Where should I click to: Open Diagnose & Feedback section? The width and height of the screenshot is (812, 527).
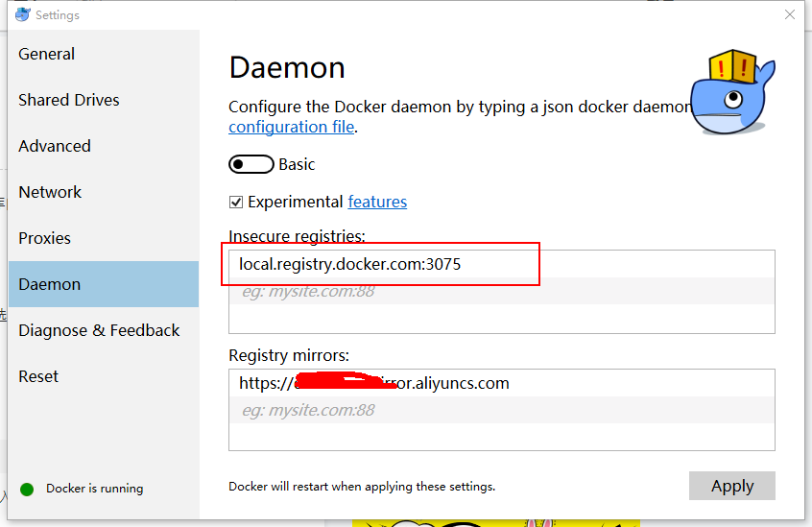point(99,330)
